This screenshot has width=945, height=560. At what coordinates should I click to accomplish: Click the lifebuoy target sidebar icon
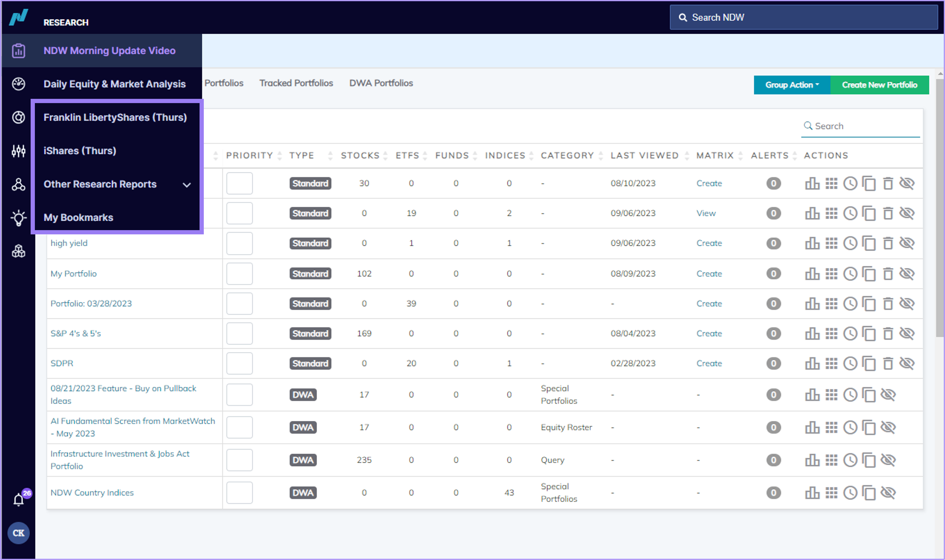[x=18, y=117]
